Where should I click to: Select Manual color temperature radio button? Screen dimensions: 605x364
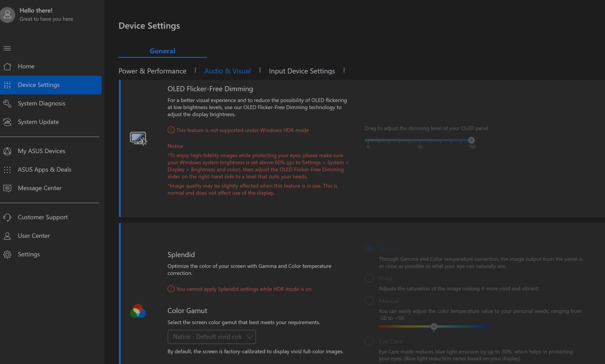[369, 301]
